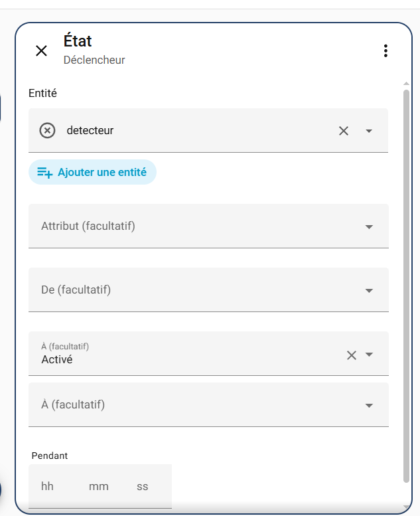420x516 pixels.
Task: Open the Attribut (facultatif) field
Action: [x=192, y=226]
